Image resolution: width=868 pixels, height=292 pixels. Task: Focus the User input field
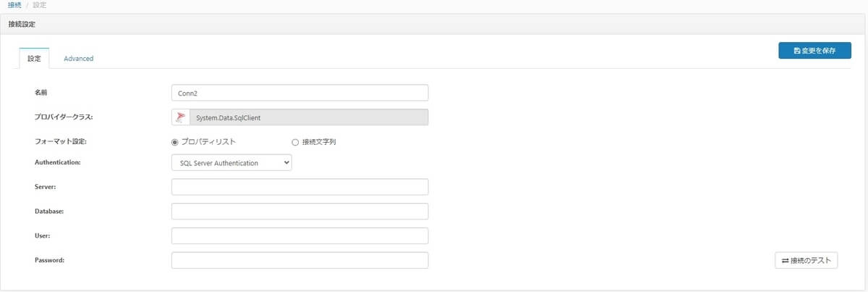tap(299, 235)
